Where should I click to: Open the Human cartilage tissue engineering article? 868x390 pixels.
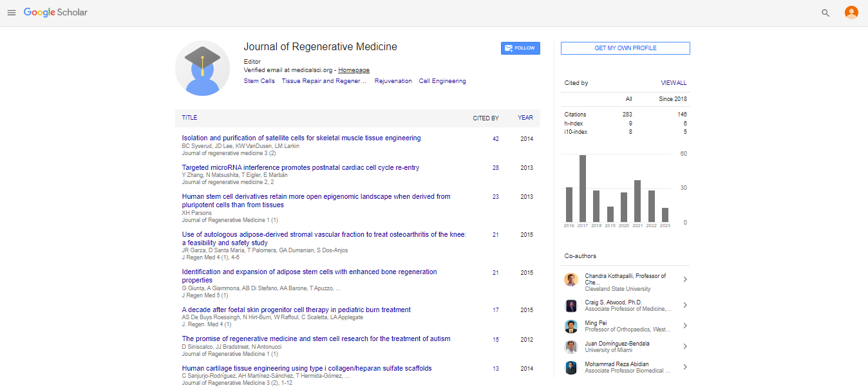point(307,368)
